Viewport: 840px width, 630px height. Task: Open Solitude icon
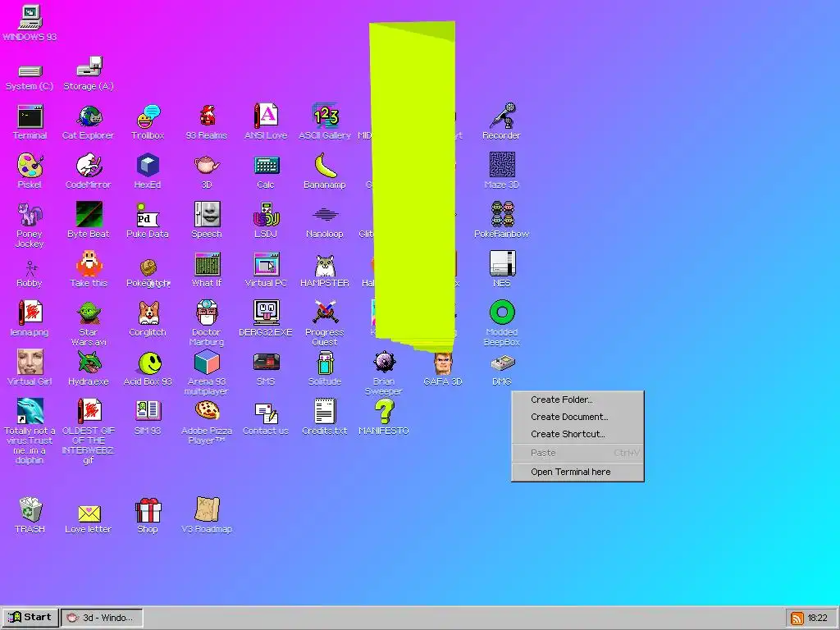coord(325,363)
